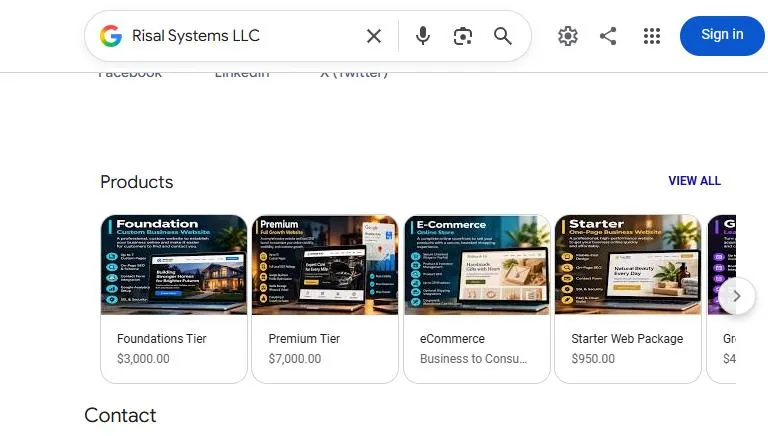Select the eCommerce product title
768x436 pixels.
pos(452,339)
